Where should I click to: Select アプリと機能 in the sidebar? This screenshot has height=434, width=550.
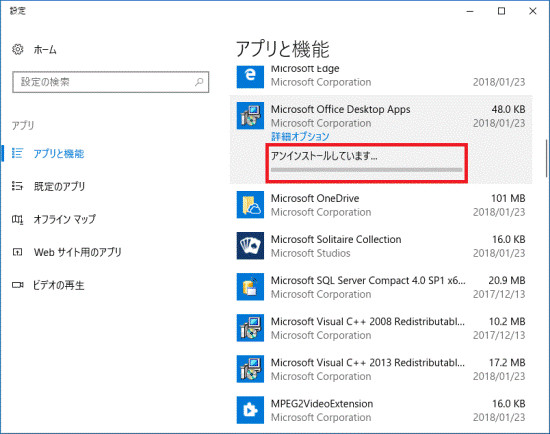pos(59,153)
